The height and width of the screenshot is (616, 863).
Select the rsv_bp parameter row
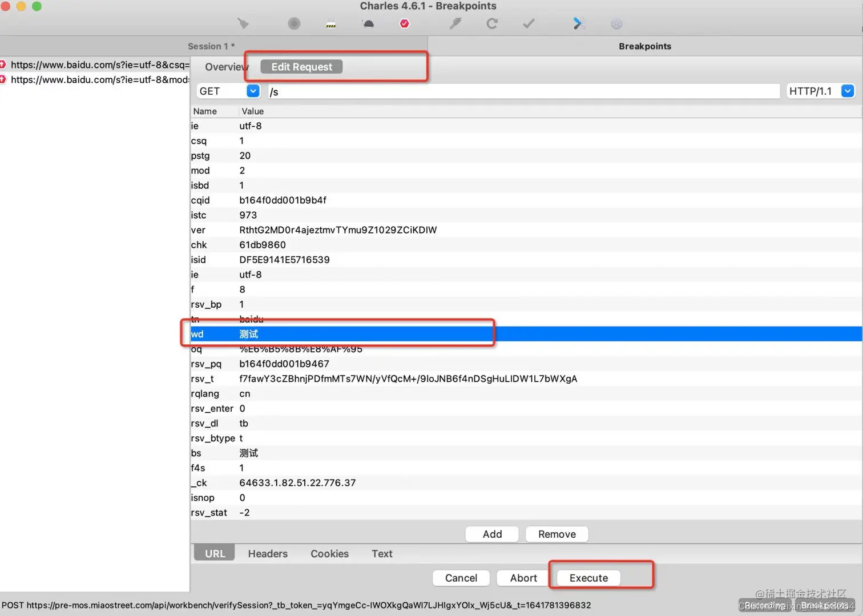pos(526,304)
